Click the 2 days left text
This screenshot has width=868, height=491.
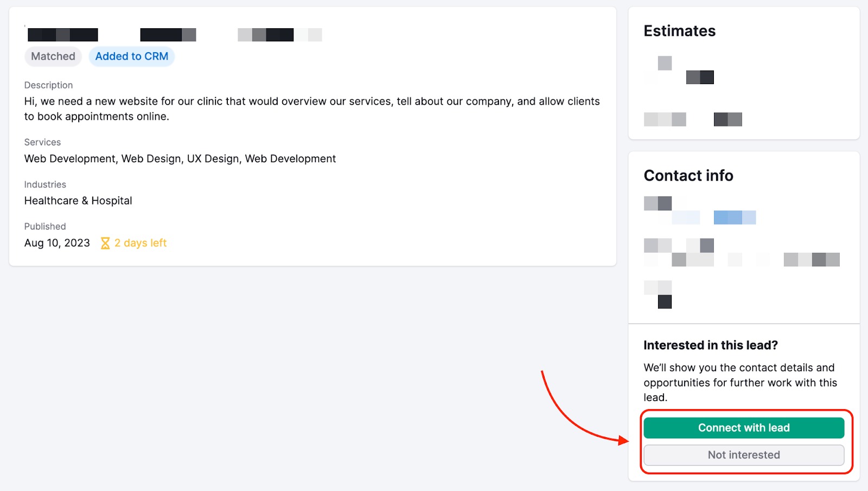(x=141, y=243)
